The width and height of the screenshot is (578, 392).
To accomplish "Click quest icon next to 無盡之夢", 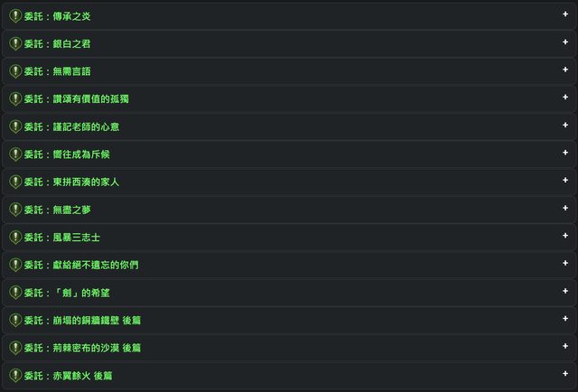I will coord(14,210).
